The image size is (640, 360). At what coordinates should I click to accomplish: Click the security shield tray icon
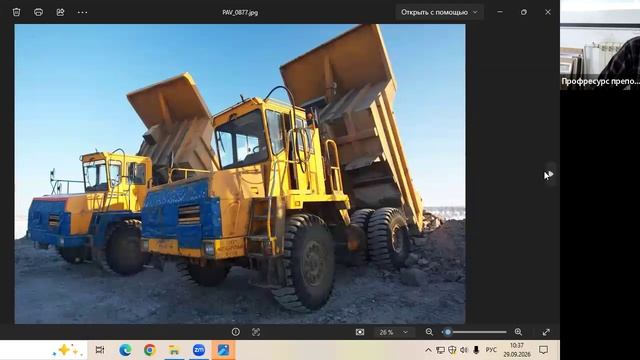452,350
